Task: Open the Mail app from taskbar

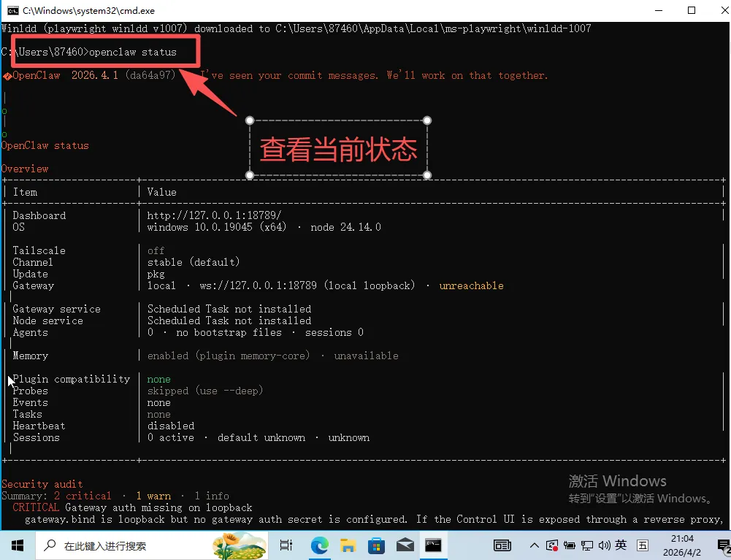Action: click(x=405, y=545)
